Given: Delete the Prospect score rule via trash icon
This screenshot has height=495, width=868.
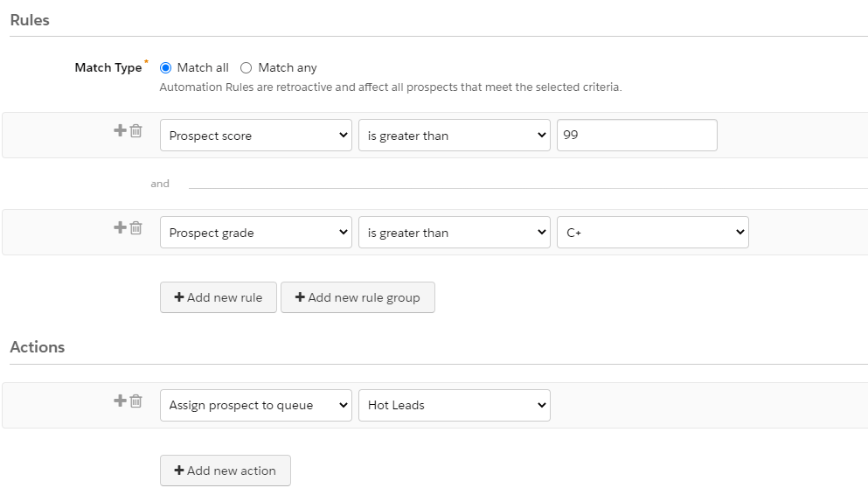Looking at the screenshot, I should (x=136, y=131).
